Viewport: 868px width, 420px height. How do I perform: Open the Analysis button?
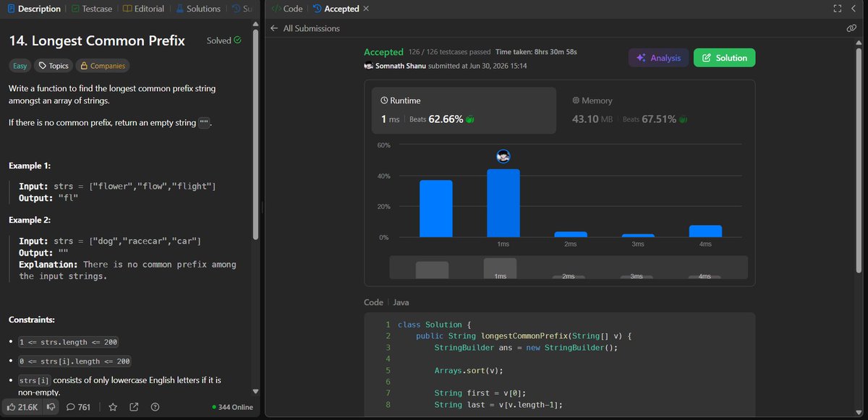pyautogui.click(x=658, y=58)
